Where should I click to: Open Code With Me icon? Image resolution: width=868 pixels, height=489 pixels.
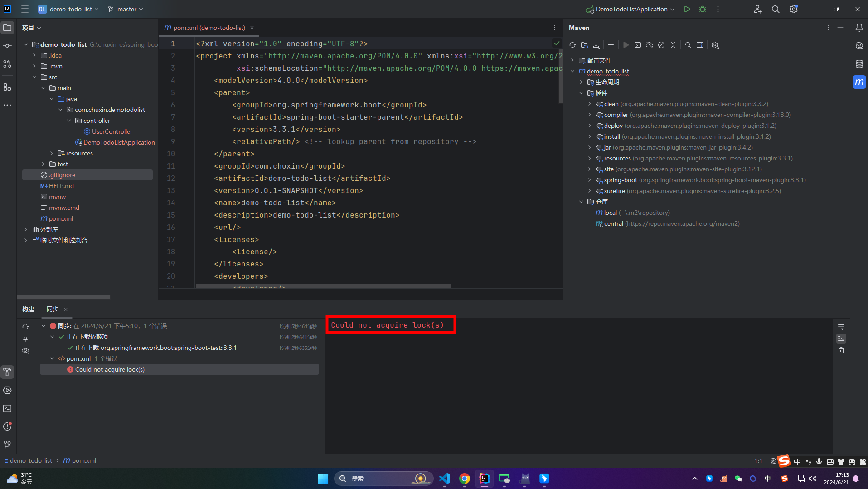(x=757, y=9)
